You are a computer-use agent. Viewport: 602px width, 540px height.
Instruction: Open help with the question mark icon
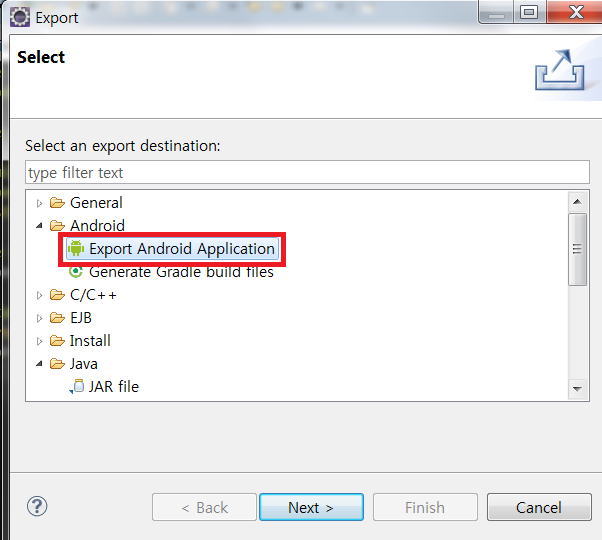tap(37, 507)
